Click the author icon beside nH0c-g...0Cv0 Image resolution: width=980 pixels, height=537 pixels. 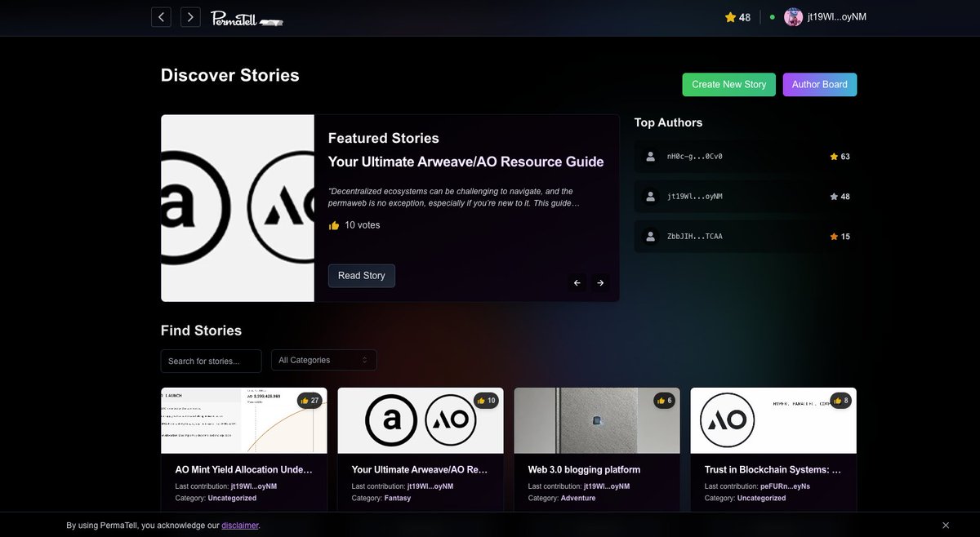[x=650, y=156]
